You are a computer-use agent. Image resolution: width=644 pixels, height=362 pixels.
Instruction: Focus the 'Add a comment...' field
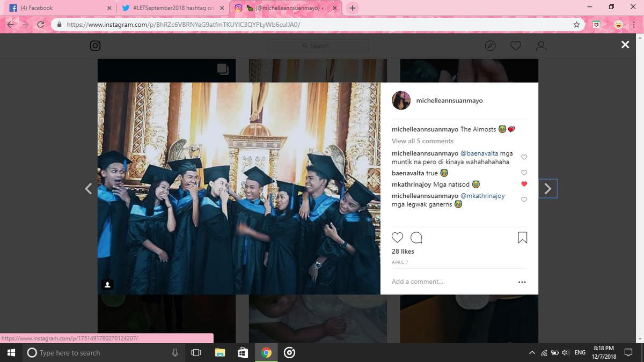pos(451,282)
